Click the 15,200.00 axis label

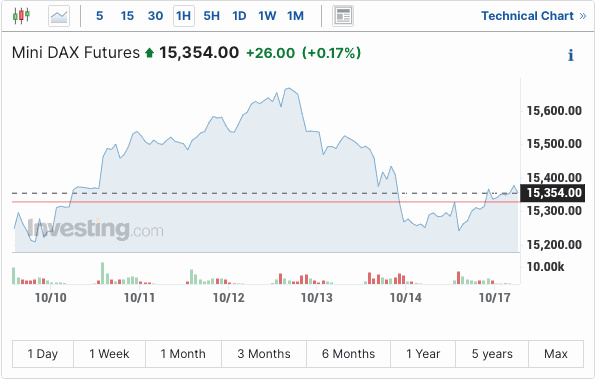554,245
